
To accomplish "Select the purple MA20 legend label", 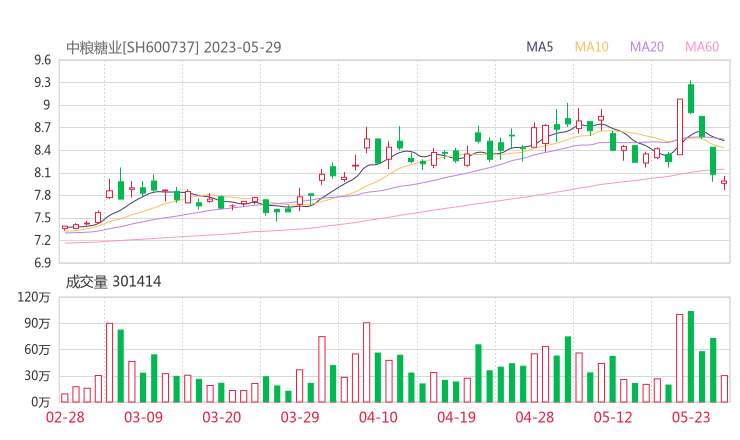I will pyautogui.click(x=647, y=47).
